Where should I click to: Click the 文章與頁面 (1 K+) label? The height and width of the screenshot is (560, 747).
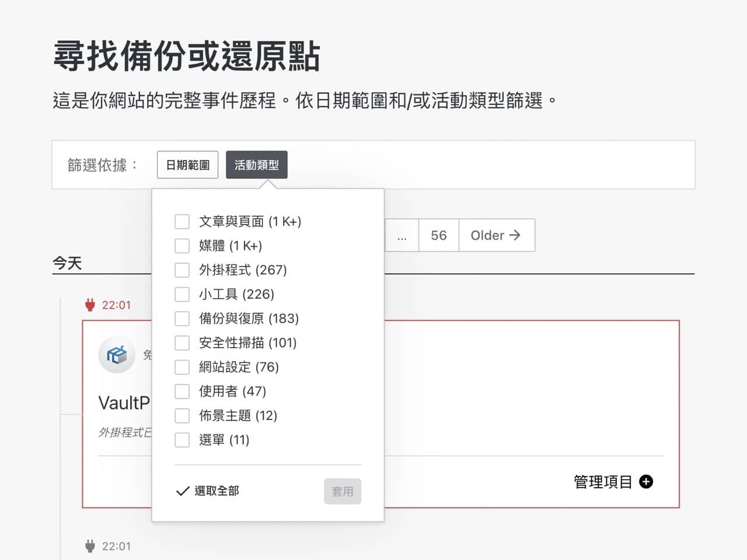tap(250, 222)
